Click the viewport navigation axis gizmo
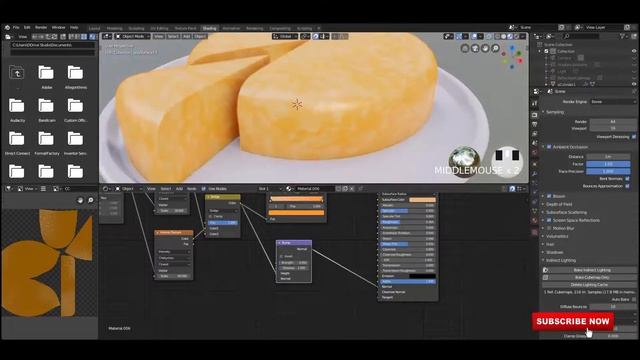Screen dimensions: 640x360 pos(513,56)
